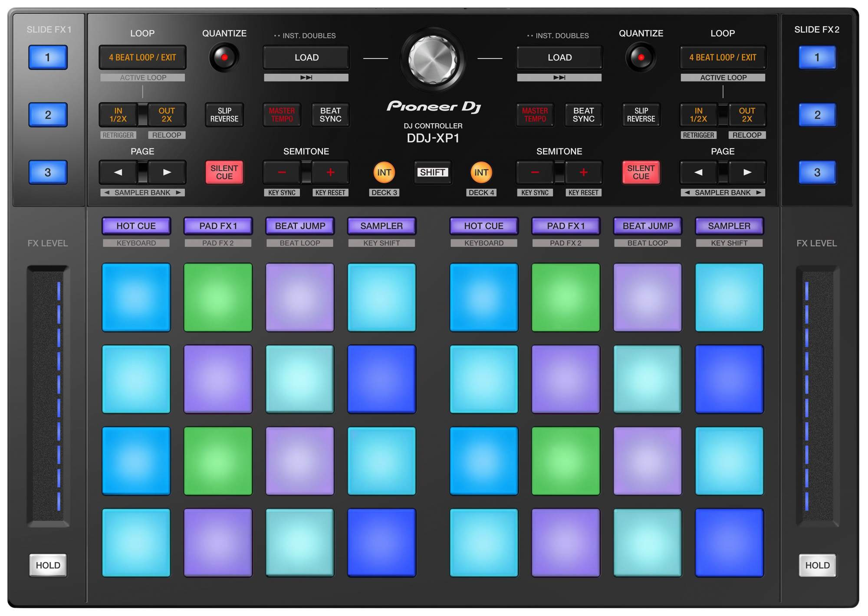Tap left deck bottom-row dark blue pad
Image resolution: width=868 pixels, height=616 pixels.
pyautogui.click(x=381, y=543)
